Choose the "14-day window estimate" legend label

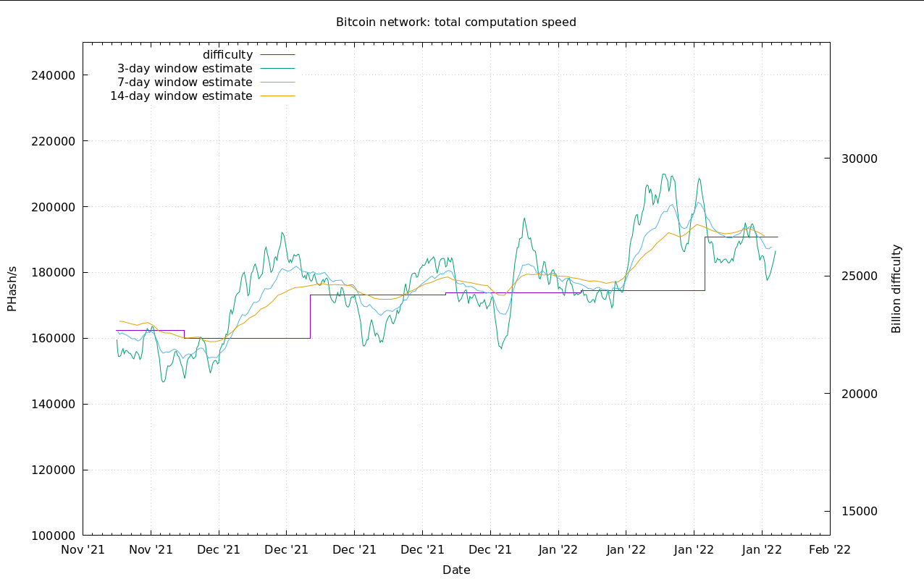point(181,96)
